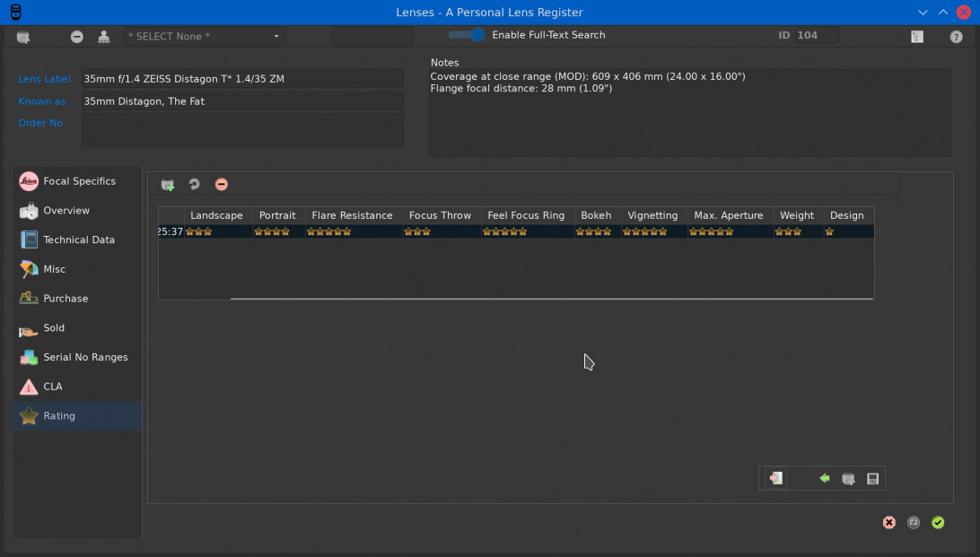Screen dimensions: 980x557
Task: Cancel with the red X button
Action: point(888,522)
